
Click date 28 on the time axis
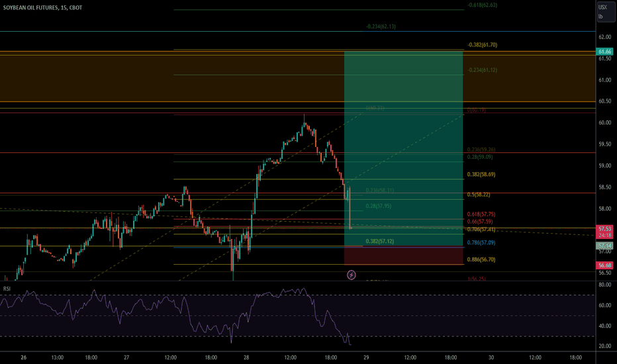pos(246,357)
